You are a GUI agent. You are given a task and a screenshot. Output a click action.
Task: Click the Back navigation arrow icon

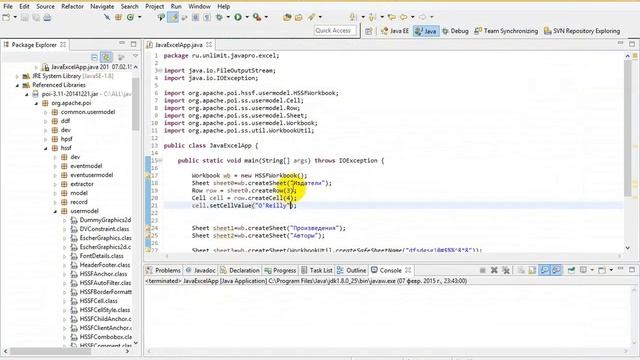[403, 17]
